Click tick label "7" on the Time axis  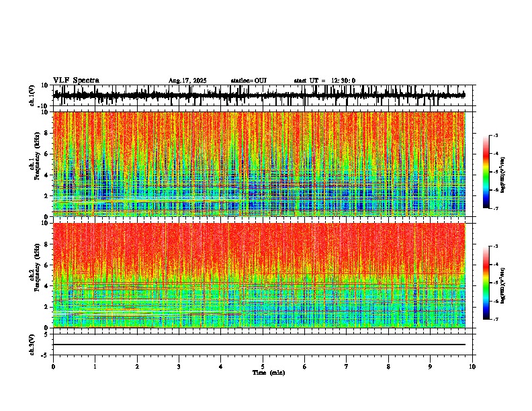[347, 367]
